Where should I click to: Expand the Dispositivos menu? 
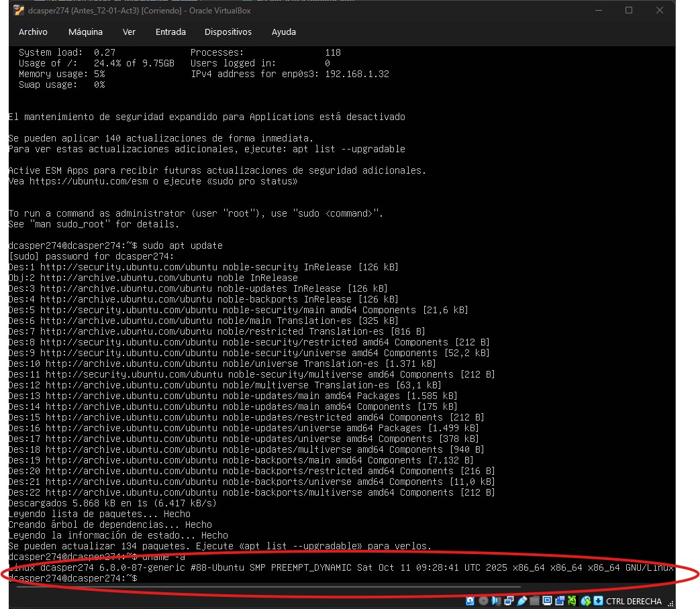[228, 32]
